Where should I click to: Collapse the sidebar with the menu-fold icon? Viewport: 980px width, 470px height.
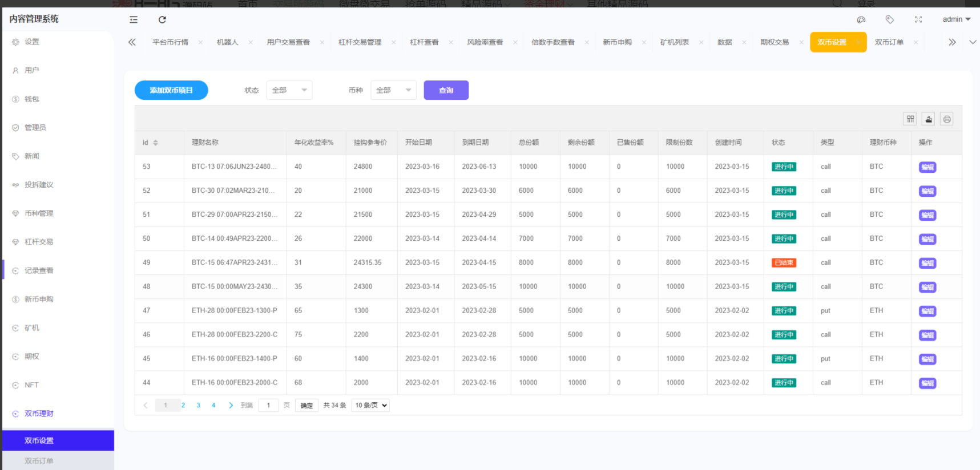(134, 19)
